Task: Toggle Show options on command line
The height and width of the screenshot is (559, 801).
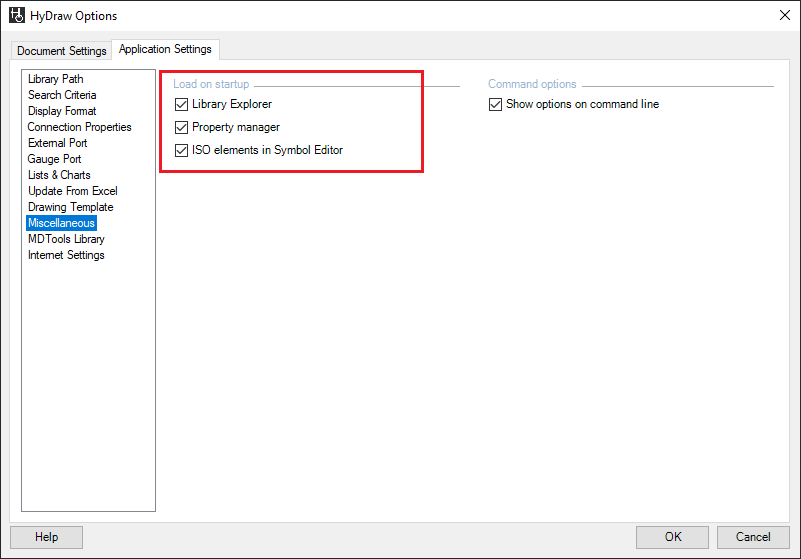Action: 496,104
